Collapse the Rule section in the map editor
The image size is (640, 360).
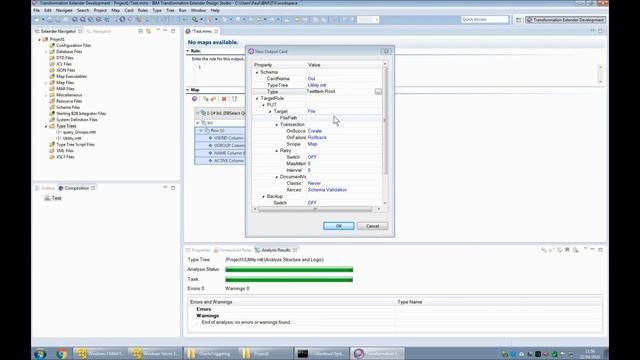click(x=188, y=51)
